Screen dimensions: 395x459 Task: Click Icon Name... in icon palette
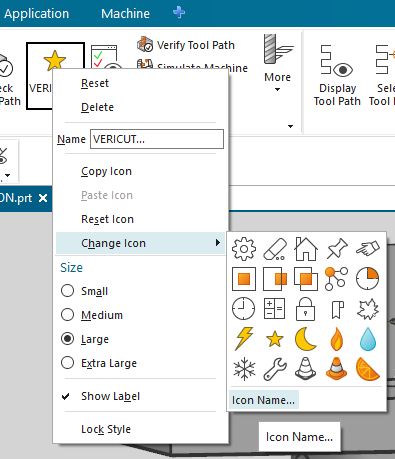click(x=263, y=400)
